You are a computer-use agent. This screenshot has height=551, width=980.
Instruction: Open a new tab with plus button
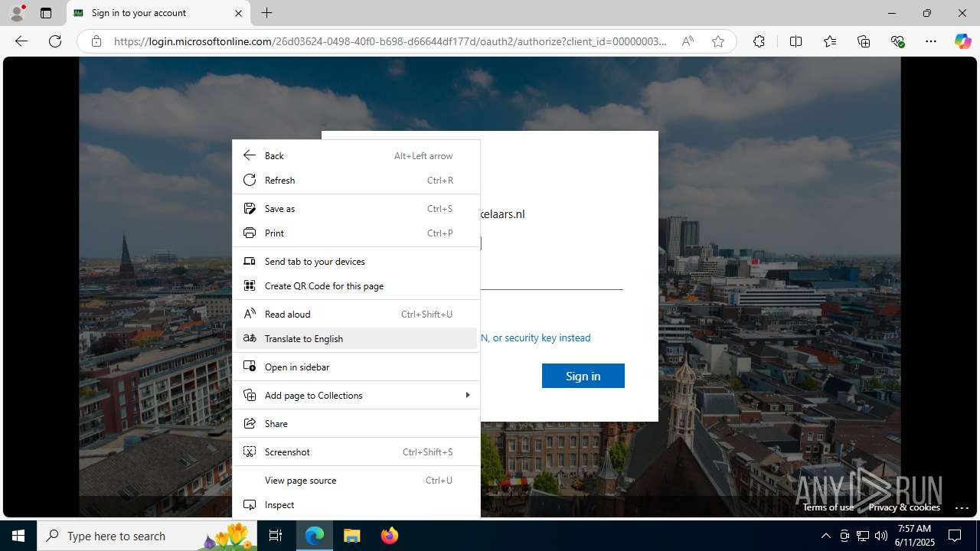pyautogui.click(x=266, y=13)
